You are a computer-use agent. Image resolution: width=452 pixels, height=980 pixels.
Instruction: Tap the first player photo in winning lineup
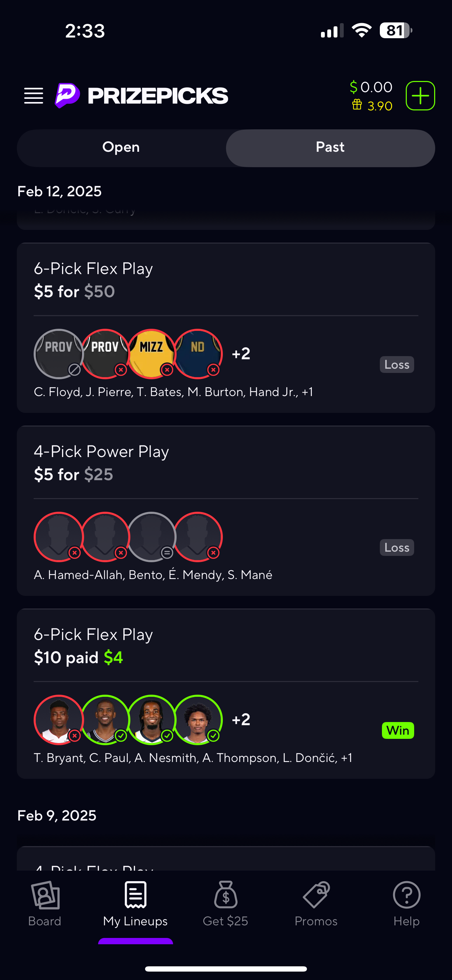pos(59,719)
